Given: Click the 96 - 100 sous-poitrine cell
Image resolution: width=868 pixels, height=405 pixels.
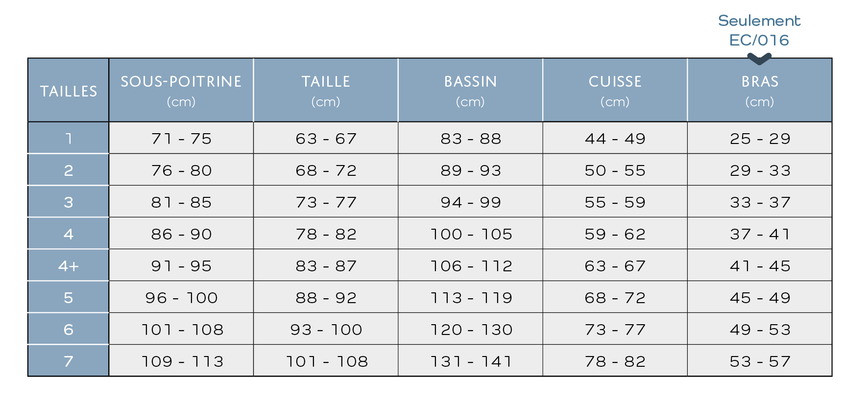Looking at the screenshot, I should (181, 298).
